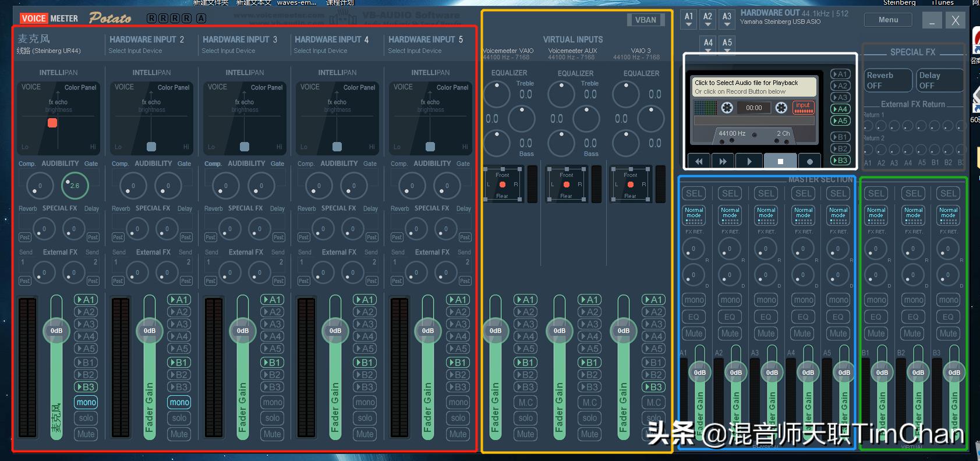
Task: Start recording with the record button
Action: pos(810,161)
